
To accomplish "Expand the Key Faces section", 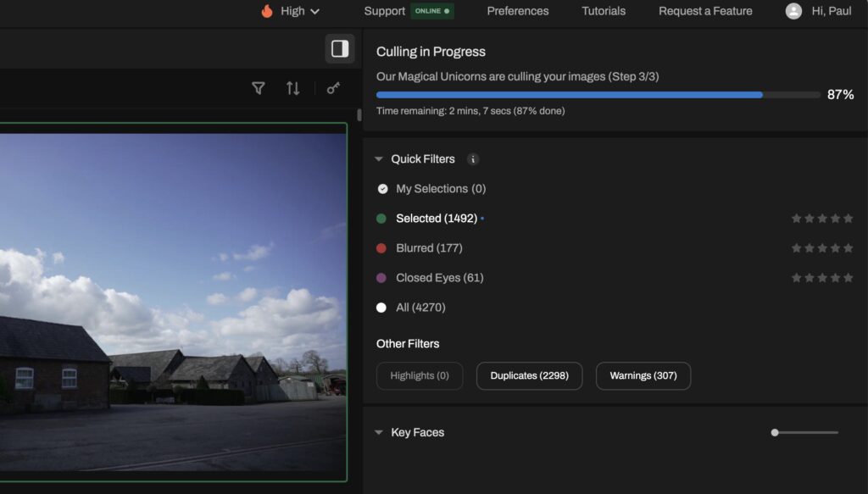I will 378,432.
